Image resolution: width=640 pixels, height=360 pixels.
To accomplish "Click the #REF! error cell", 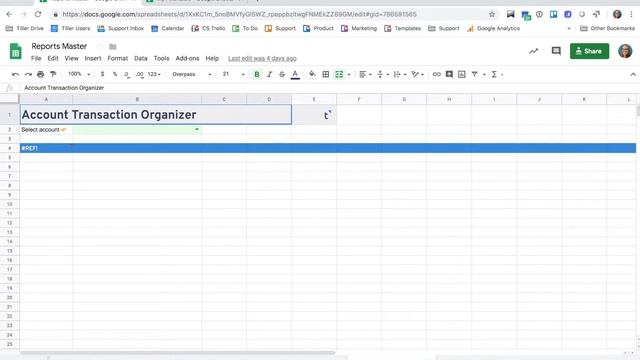I will (46, 148).
